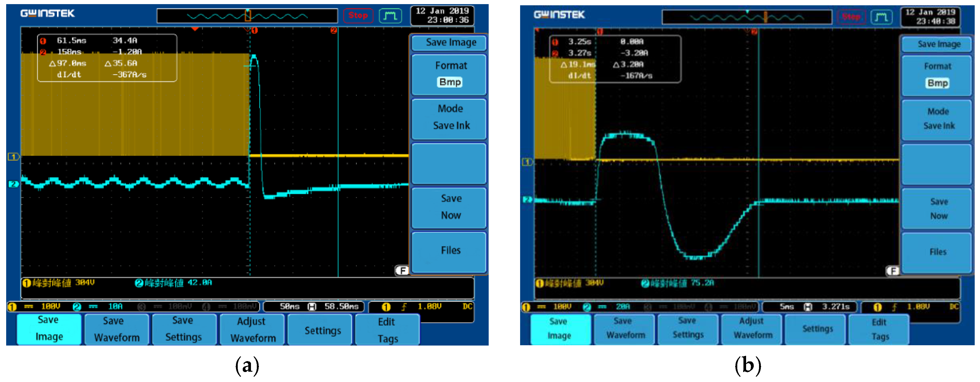Click the green trigger waveform icon in scope (a)
The image size is (980, 382).
pyautogui.click(x=390, y=16)
